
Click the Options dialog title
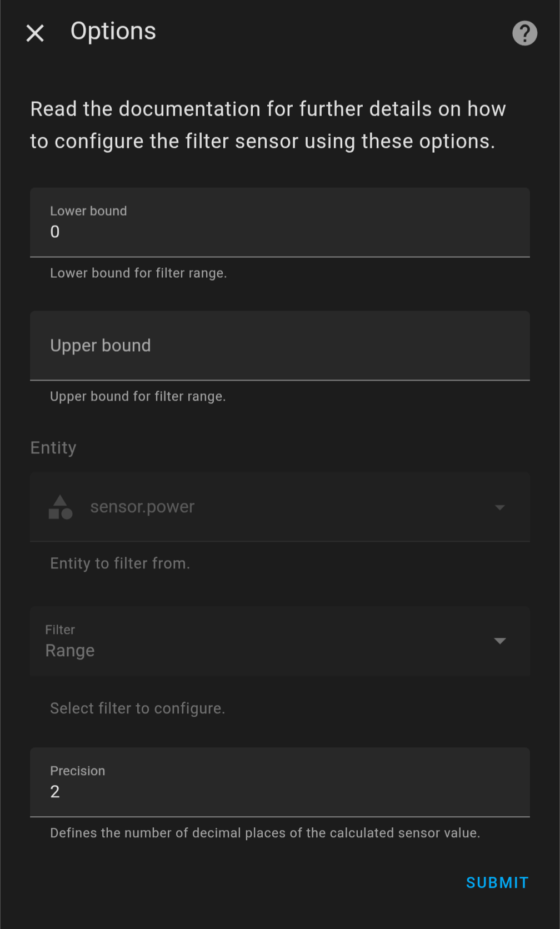pos(113,32)
